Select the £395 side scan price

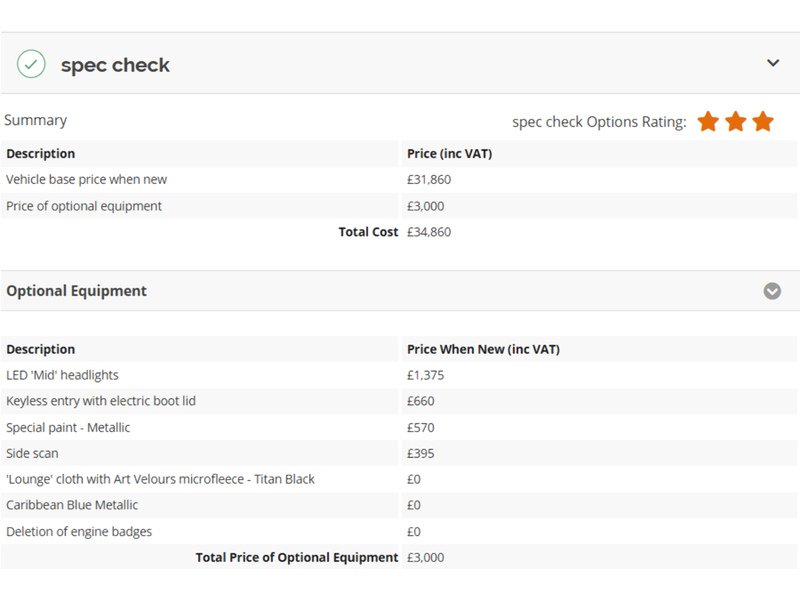420,454
